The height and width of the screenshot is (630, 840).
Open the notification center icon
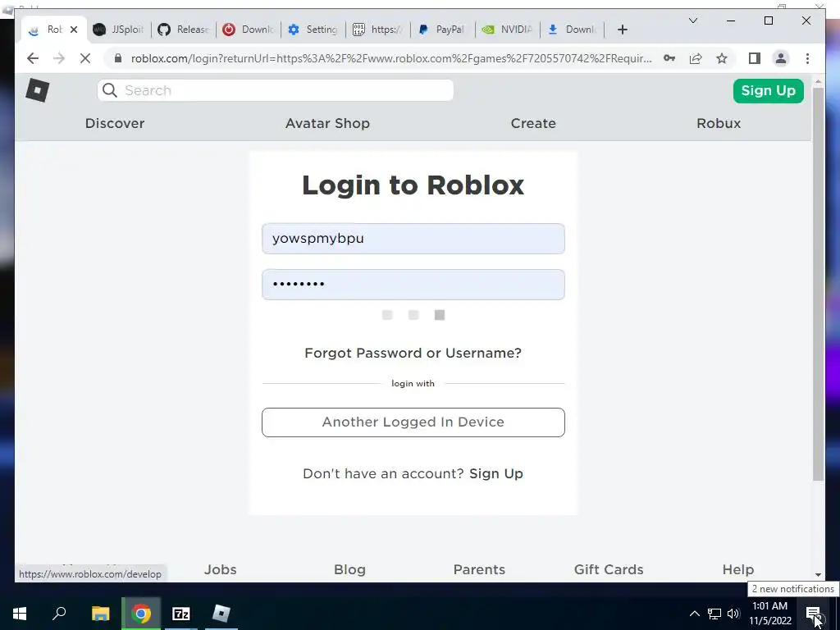813,614
